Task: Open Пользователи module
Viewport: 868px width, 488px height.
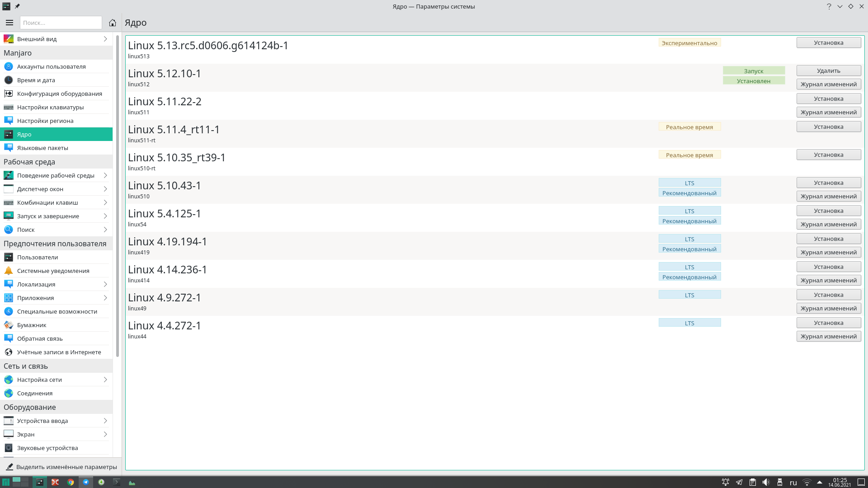Action: pyautogui.click(x=56, y=257)
